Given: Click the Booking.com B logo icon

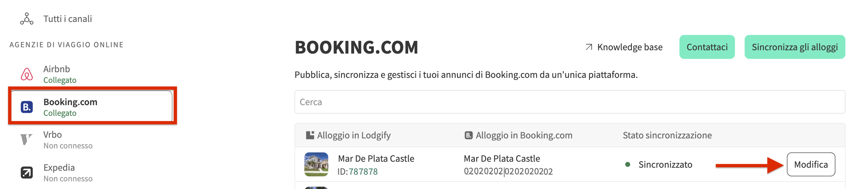Looking at the screenshot, I should [27, 107].
